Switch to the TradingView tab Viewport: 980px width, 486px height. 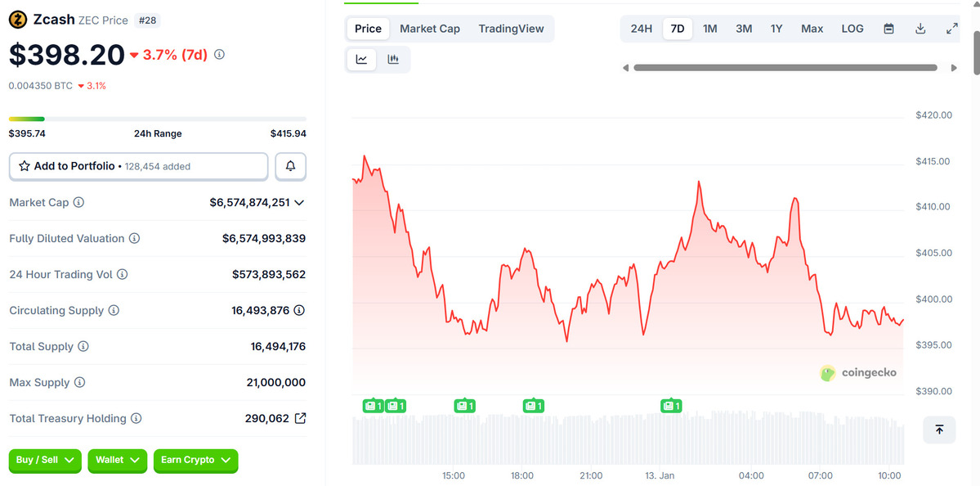(x=511, y=29)
